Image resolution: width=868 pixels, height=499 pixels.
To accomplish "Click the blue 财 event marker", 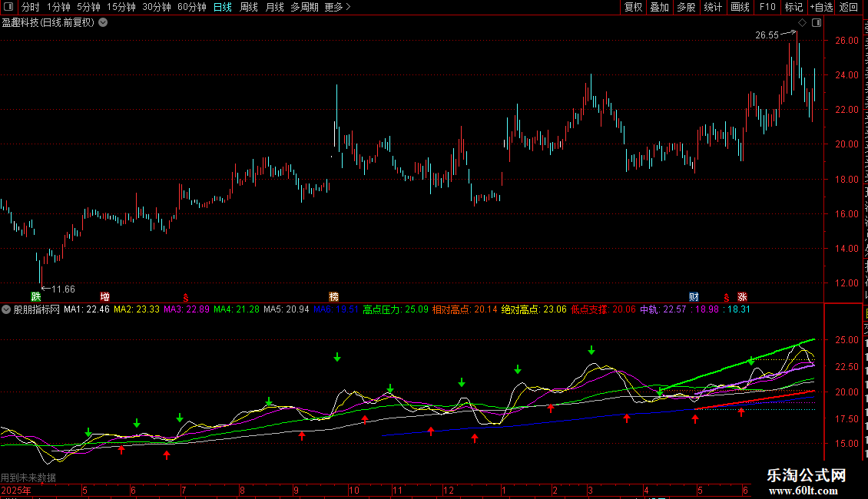I will (x=694, y=297).
